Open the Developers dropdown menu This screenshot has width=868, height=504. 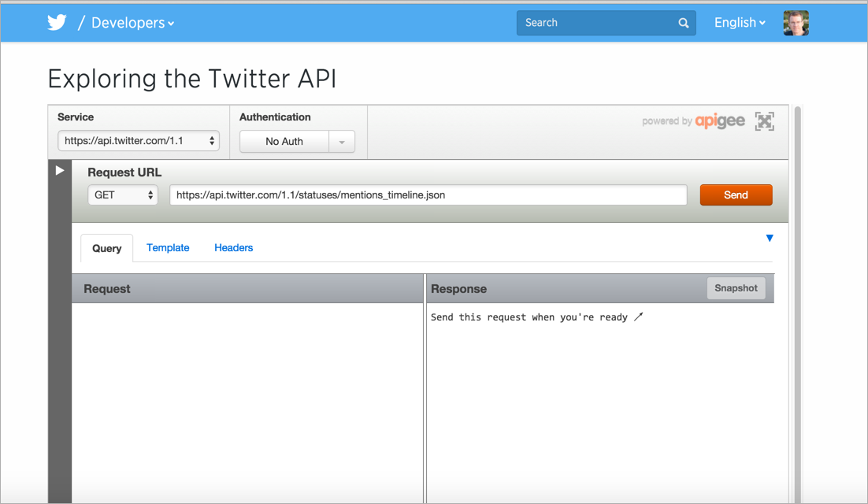[x=133, y=23]
